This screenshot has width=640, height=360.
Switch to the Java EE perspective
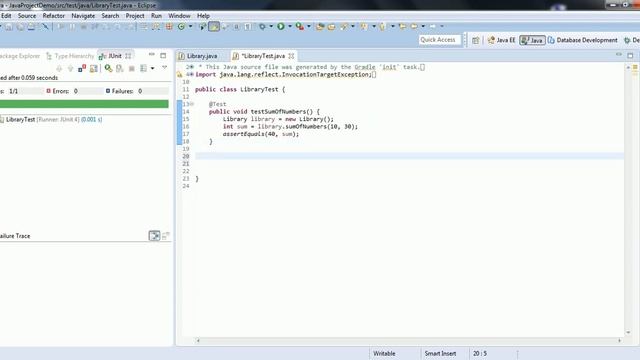point(502,40)
